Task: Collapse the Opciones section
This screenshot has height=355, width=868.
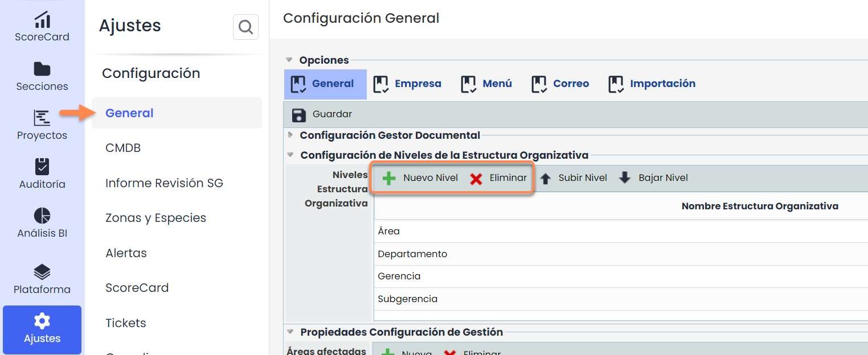Action: 289,60
